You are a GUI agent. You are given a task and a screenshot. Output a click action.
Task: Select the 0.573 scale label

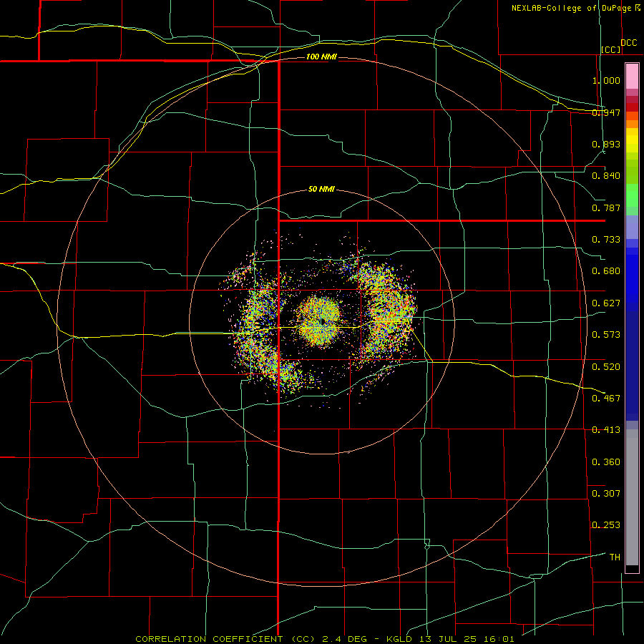click(606, 335)
